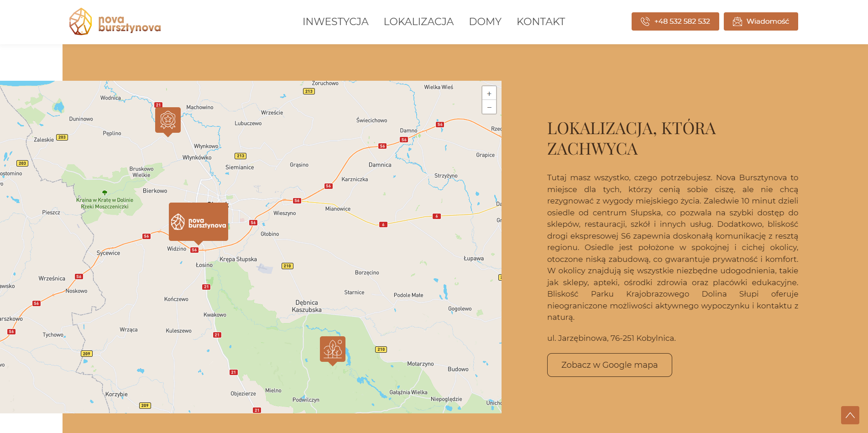Image resolution: width=868 pixels, height=433 pixels.
Task: Click the road 203 shield near Zaleskie
Action: (x=62, y=137)
